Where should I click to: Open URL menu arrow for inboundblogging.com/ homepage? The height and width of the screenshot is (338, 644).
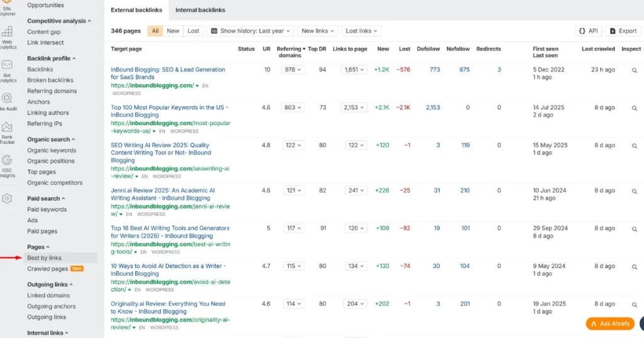[197, 85]
